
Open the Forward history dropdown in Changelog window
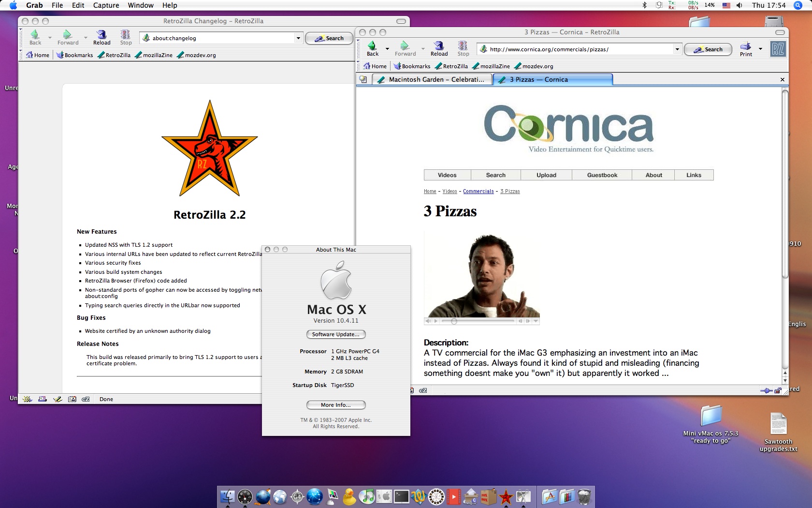coord(86,37)
